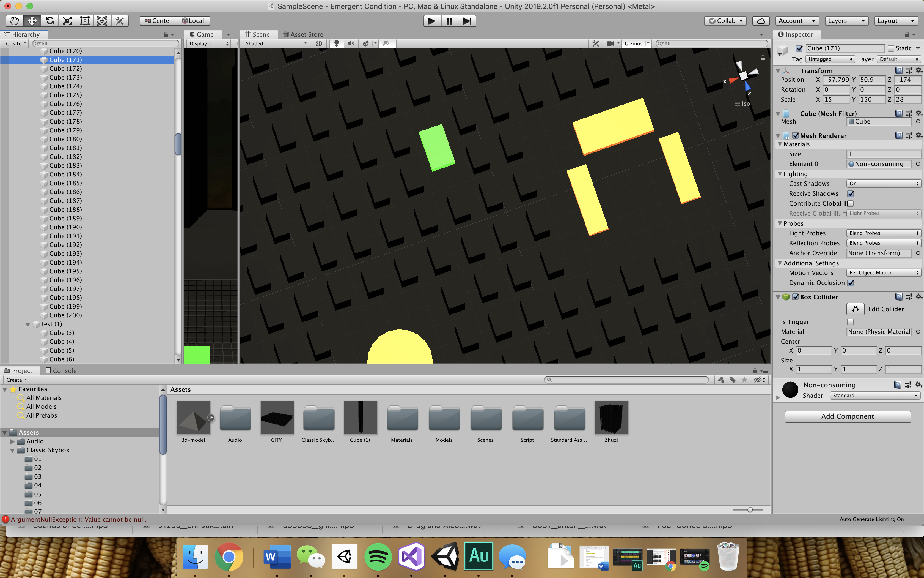Save project search favorite star
Screen dimensions: 924x578
pyautogui.click(x=744, y=380)
